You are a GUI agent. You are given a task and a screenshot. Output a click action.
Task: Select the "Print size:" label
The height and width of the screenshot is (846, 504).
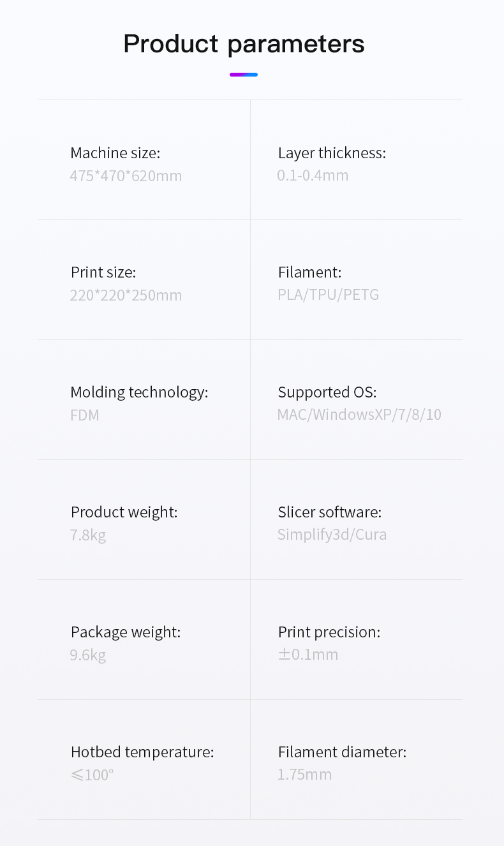(103, 272)
